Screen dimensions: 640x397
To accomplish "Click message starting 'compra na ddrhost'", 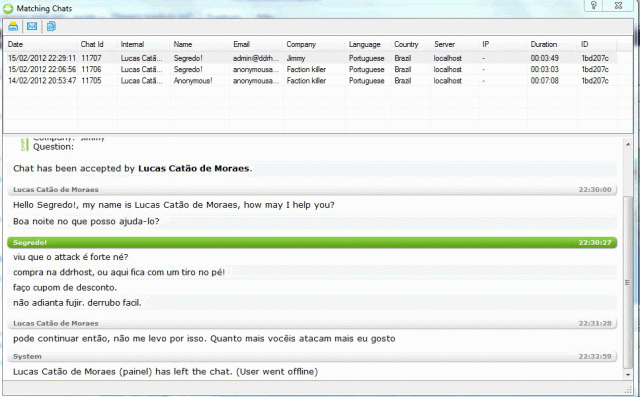I will coord(119,272).
